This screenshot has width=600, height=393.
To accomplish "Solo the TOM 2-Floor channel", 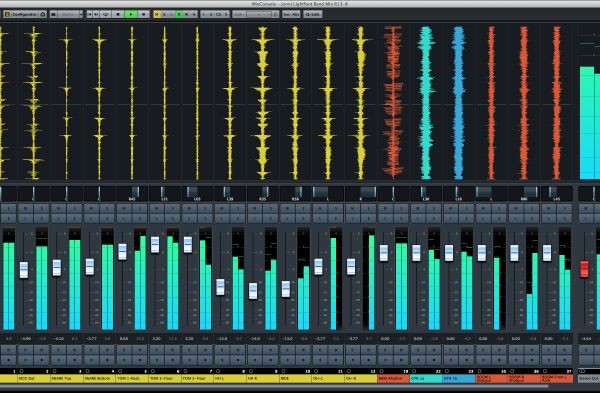I will point(172,209).
